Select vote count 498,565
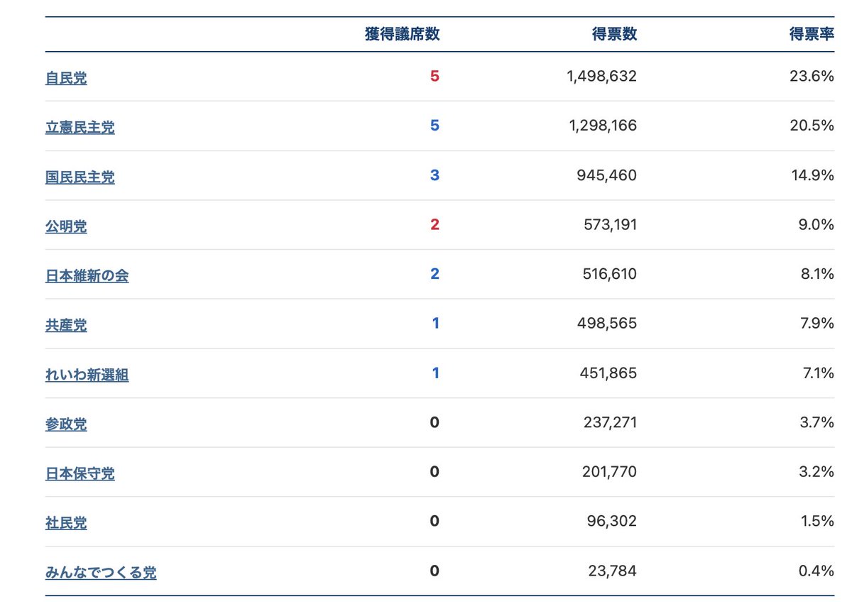 [608, 324]
